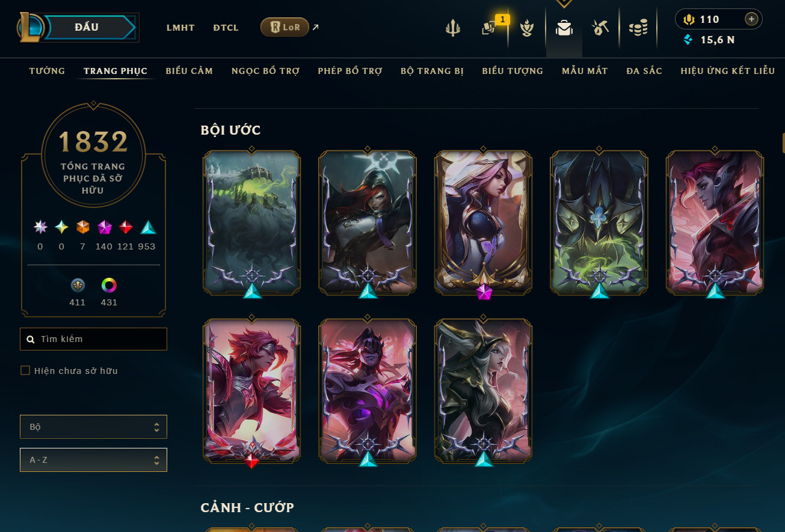Click the magnifier icon in search box
Screen dimensions: 785x532
pos(31,339)
